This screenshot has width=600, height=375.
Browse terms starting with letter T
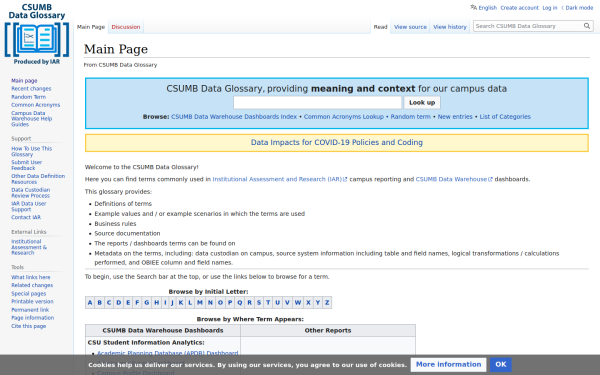[268, 302]
